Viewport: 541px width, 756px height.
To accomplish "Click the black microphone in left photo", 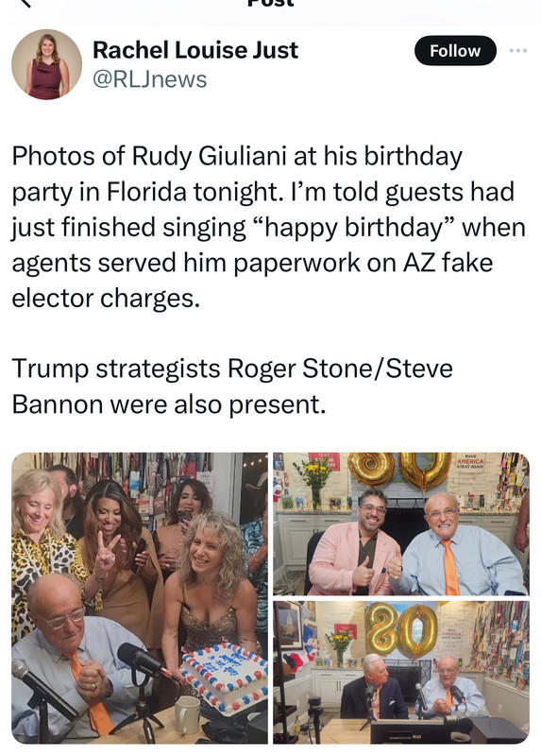I will [x=140, y=660].
